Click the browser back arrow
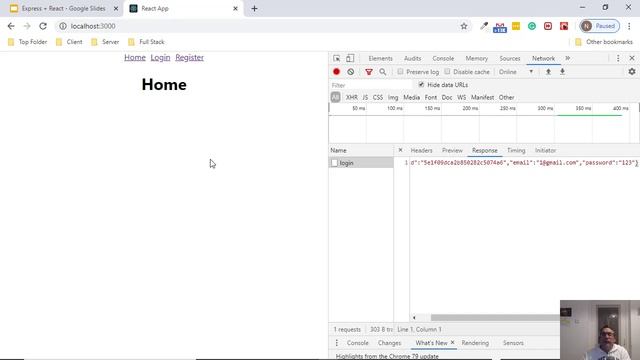 point(11,26)
